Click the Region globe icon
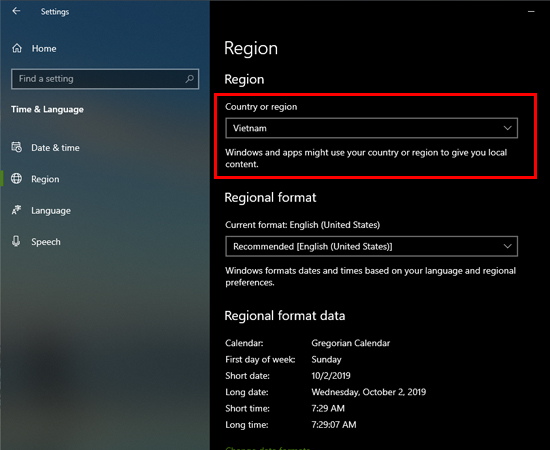The image size is (550, 450). [16, 179]
